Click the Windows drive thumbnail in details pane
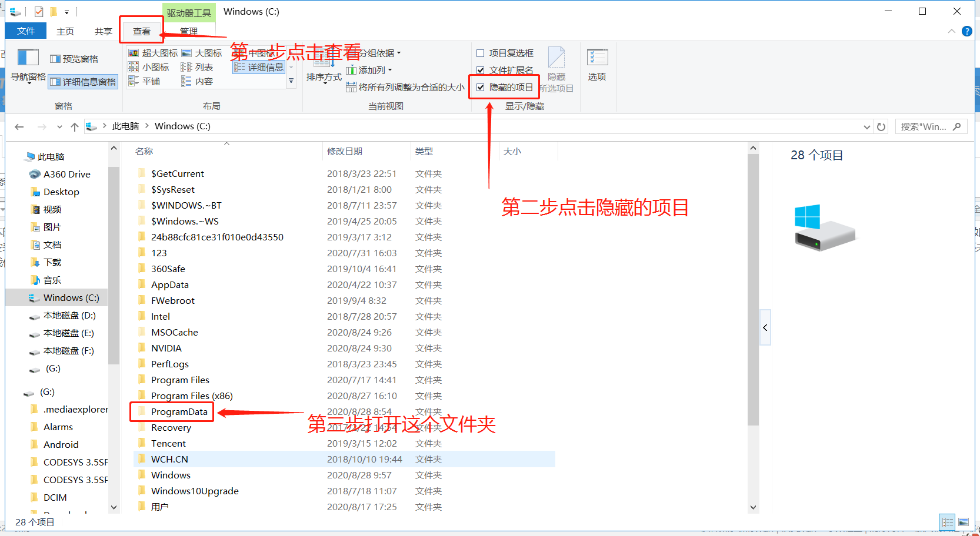This screenshot has height=536, width=980. click(x=825, y=228)
